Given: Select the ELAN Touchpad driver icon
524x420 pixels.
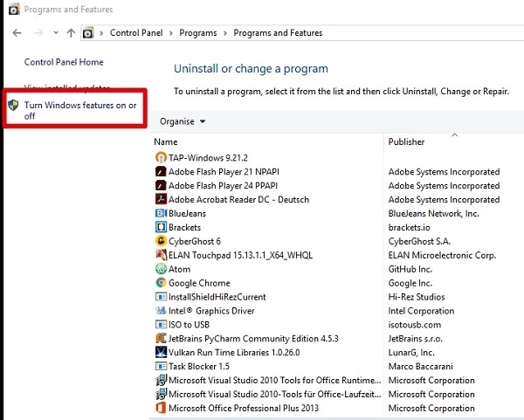Looking at the screenshot, I should pos(161,255).
